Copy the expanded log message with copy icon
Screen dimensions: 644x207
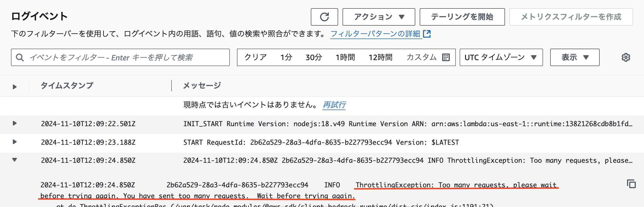(631, 184)
